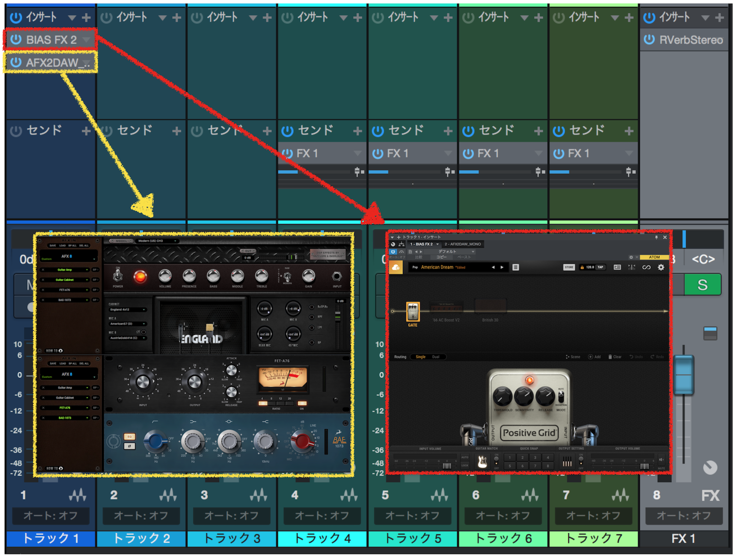
Task: Open BIAS FX live view icon
Action: click(x=617, y=267)
